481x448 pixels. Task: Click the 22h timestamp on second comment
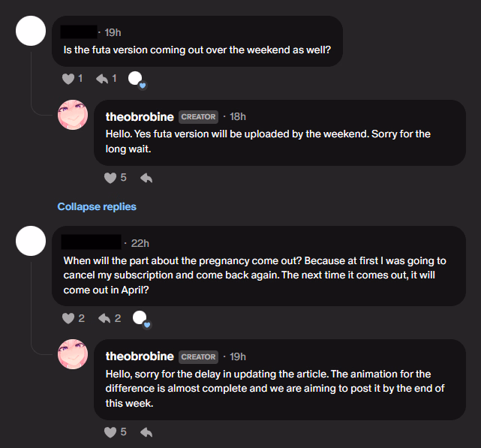(140, 242)
